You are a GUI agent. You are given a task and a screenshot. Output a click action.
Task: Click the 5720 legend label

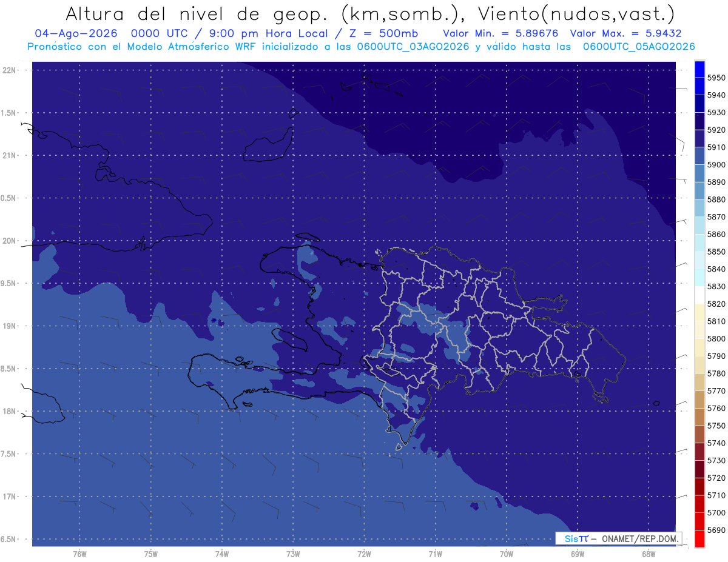pyautogui.click(x=716, y=478)
